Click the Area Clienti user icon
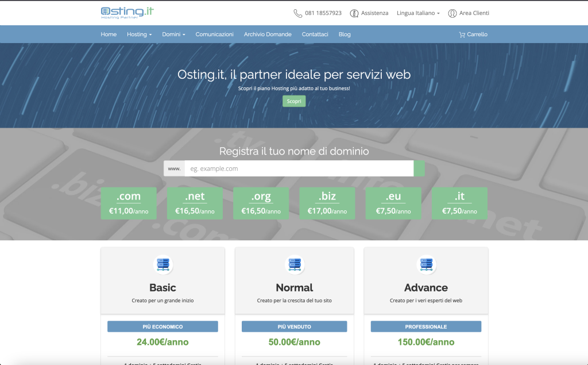The height and width of the screenshot is (365, 588). pyautogui.click(x=452, y=13)
